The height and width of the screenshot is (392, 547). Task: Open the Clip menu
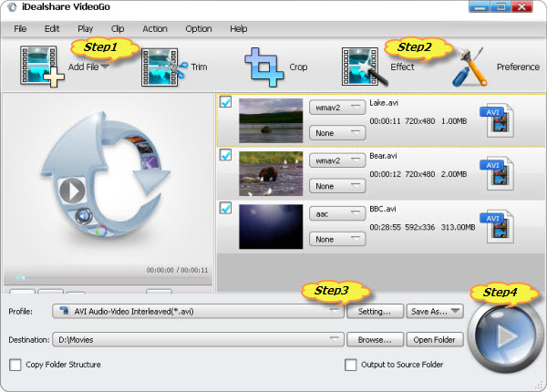tap(118, 28)
